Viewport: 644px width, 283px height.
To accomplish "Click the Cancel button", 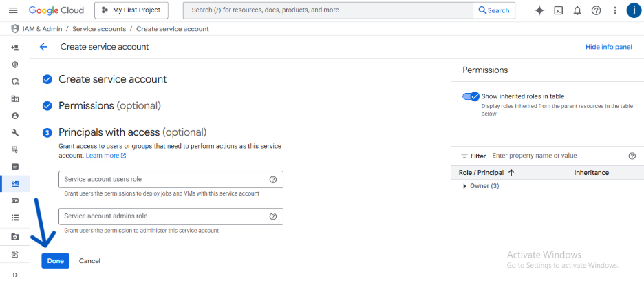I will click(89, 261).
